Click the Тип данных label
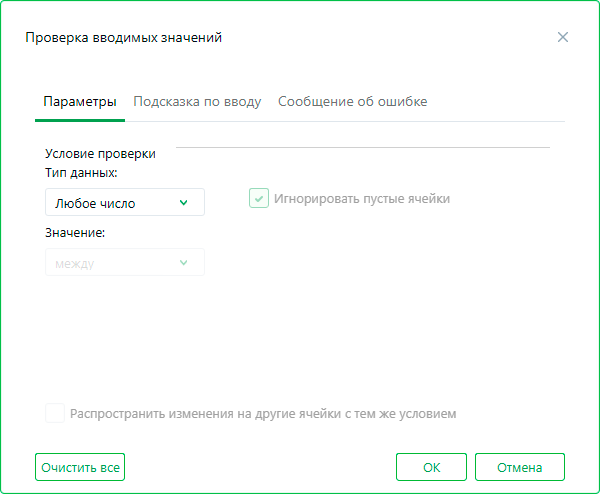This screenshot has height=494, width=600. point(81,173)
